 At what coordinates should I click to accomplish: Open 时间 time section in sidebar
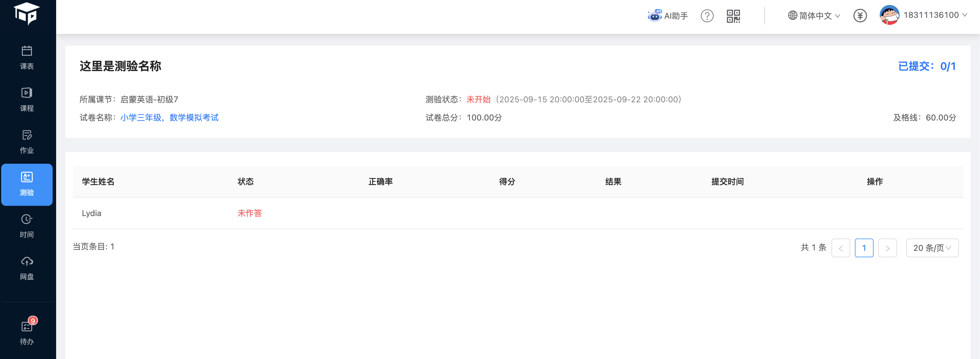coord(27,226)
